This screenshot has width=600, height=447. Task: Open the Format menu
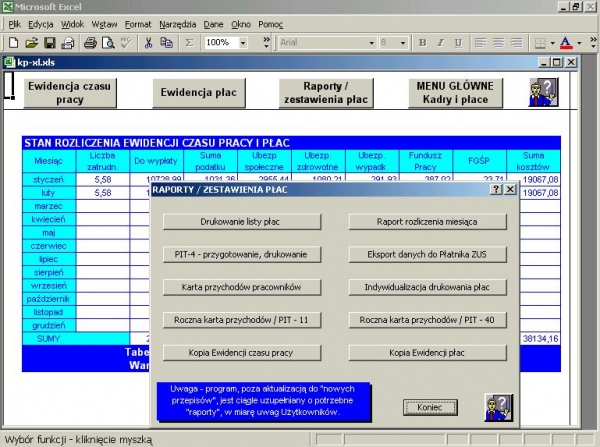tap(138, 23)
